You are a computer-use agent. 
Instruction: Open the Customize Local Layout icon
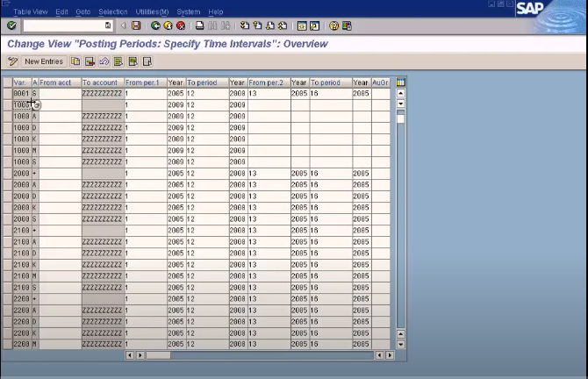tap(347, 25)
